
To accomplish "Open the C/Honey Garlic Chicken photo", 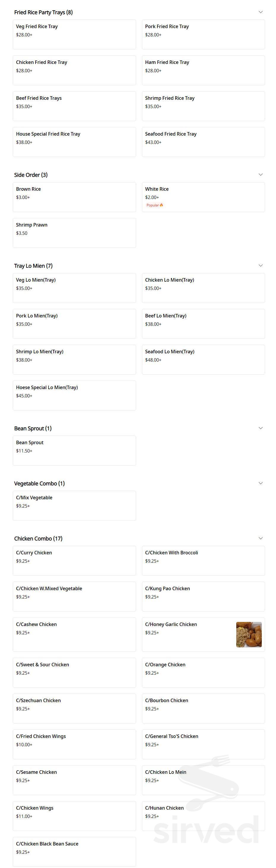I will click(249, 634).
